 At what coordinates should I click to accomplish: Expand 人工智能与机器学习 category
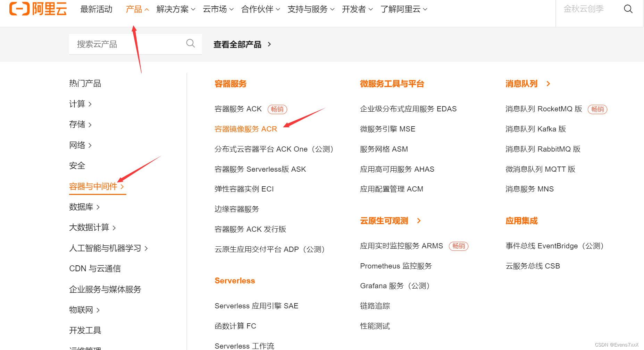(108, 248)
